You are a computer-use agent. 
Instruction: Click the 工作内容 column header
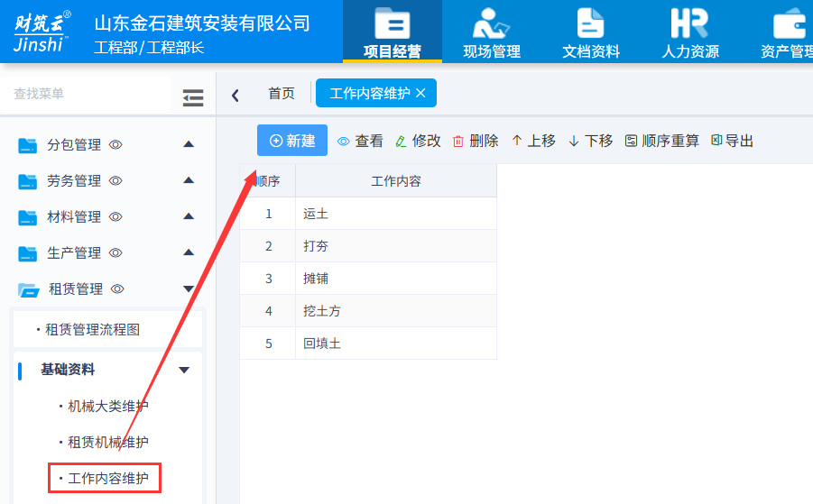(396, 181)
